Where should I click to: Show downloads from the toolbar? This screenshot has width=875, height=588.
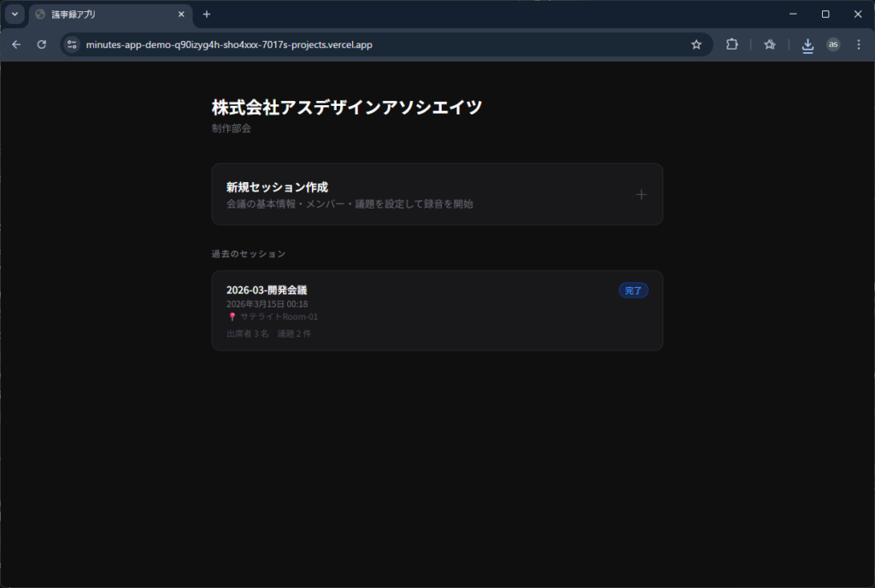click(807, 45)
